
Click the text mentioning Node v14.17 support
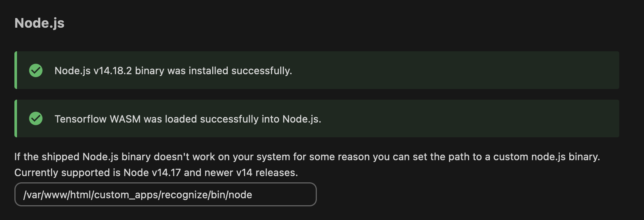click(155, 172)
